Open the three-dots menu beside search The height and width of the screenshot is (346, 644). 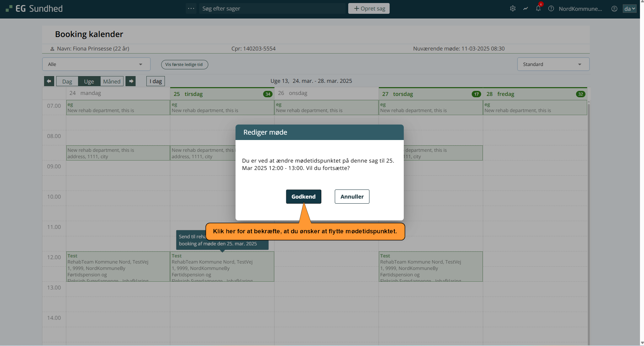tap(191, 9)
